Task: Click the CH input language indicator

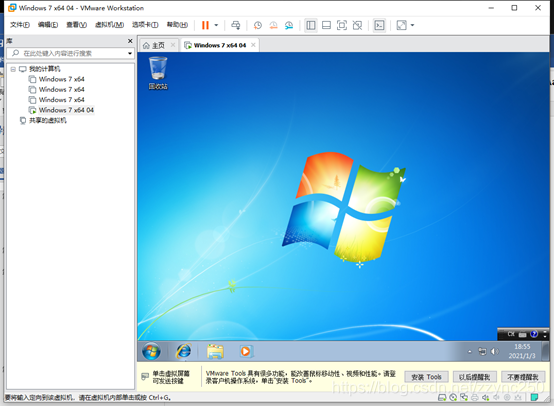Action: (x=511, y=334)
